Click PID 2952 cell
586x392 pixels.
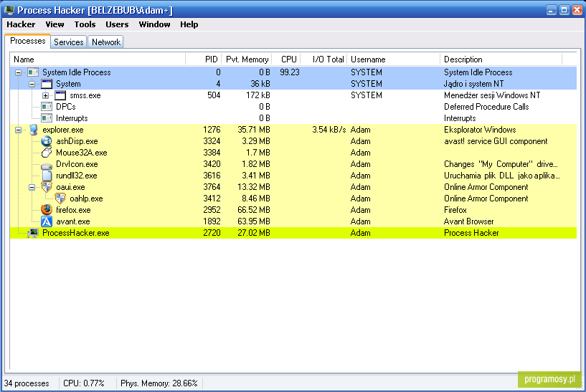tap(212, 210)
